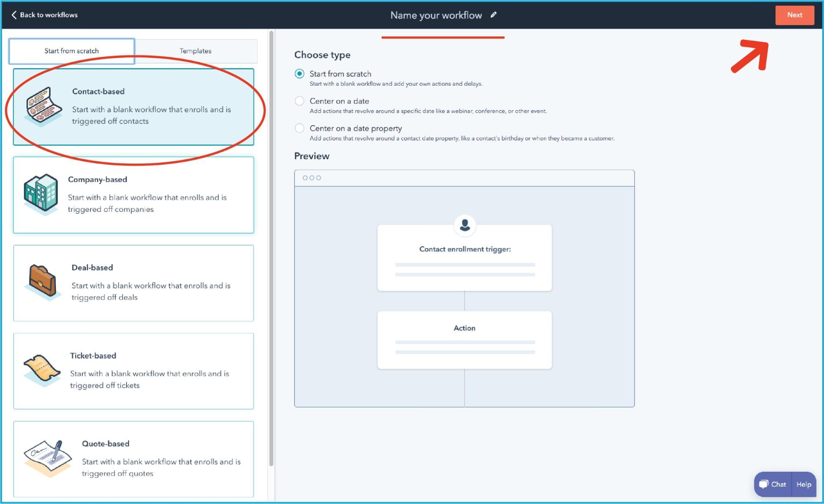Choose the Ticket-based workflow card
Image resolution: width=824 pixels, height=504 pixels.
(134, 371)
